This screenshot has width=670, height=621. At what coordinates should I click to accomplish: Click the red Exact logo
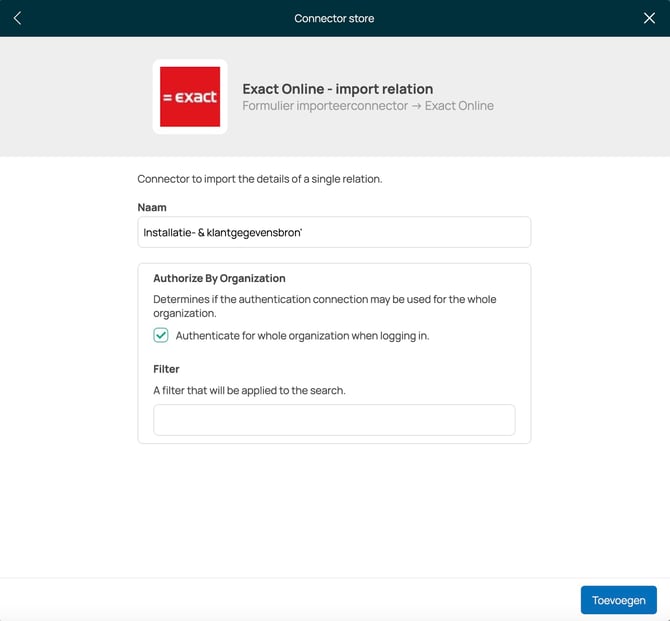coord(190,97)
